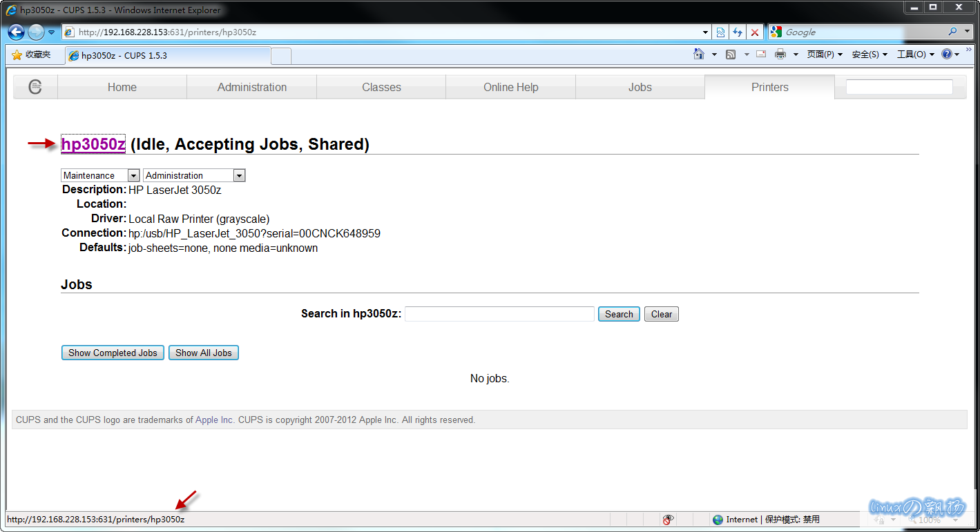Click the Internet zone globe icon
Image resolution: width=980 pixels, height=532 pixels.
(718, 520)
